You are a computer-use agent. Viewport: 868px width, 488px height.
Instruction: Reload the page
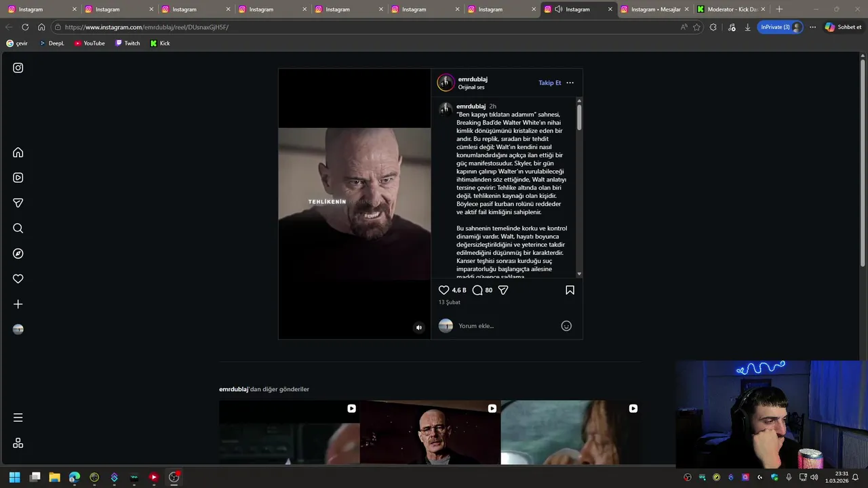click(x=25, y=27)
